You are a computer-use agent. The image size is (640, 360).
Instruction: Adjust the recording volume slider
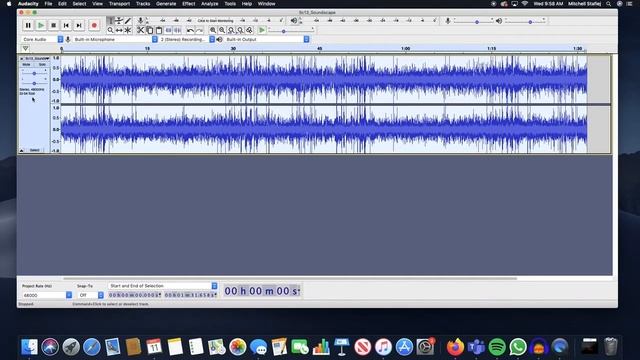[473, 21]
